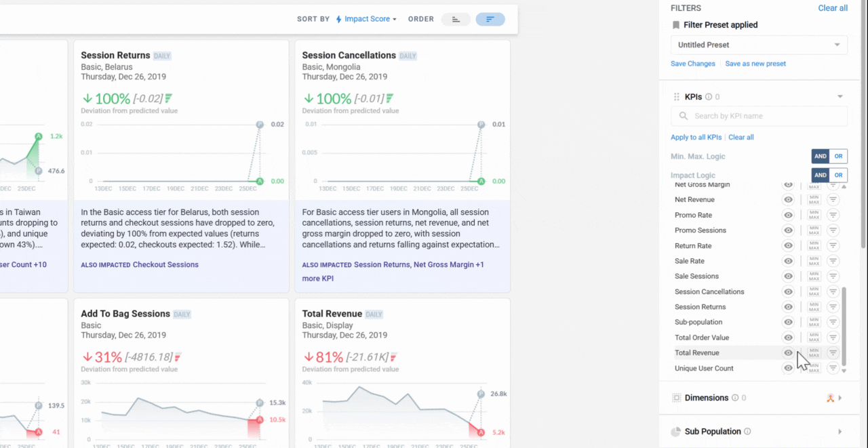
Task: Open impact filter for Net Revenue
Action: (x=833, y=200)
